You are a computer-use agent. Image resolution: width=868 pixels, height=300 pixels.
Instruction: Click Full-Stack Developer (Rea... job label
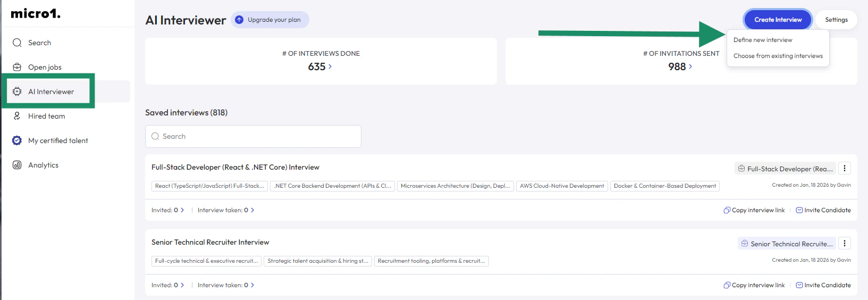coord(785,169)
